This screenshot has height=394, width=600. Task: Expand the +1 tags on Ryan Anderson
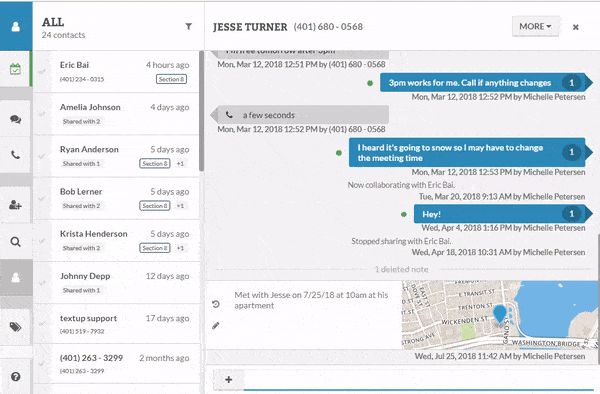click(180, 164)
